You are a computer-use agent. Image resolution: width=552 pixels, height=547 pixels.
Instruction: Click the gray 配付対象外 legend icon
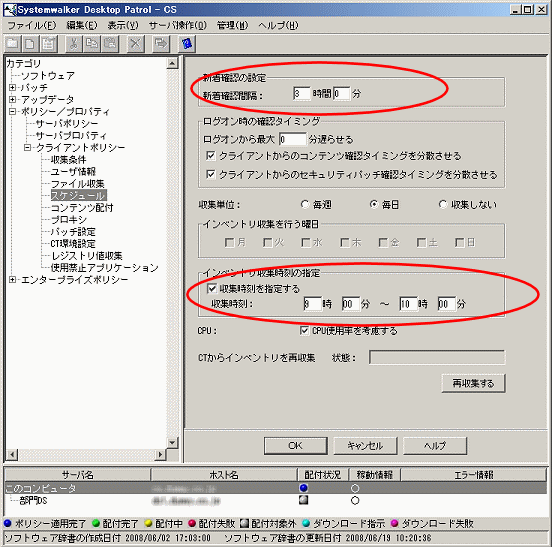click(x=244, y=523)
